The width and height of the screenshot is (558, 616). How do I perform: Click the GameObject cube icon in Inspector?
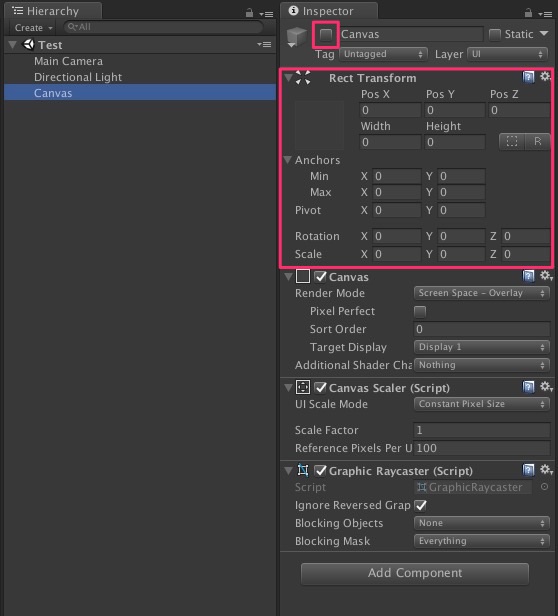pyautogui.click(x=297, y=36)
